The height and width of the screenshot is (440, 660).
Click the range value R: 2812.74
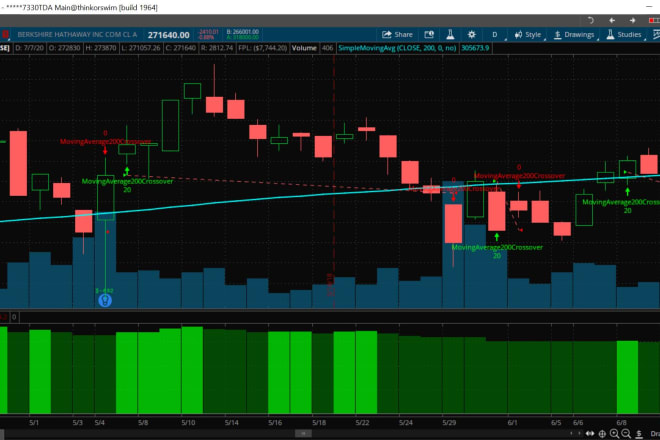(x=216, y=48)
